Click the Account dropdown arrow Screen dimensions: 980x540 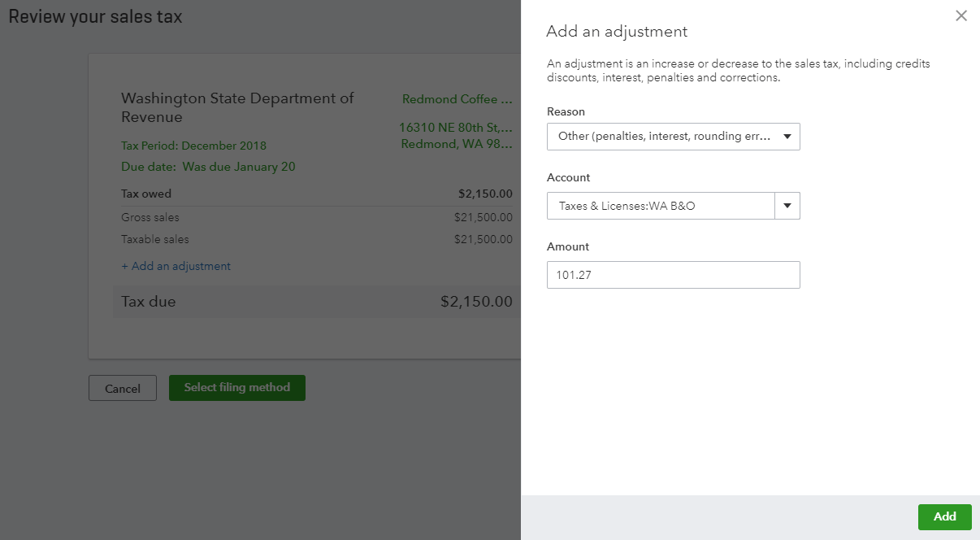pos(787,206)
